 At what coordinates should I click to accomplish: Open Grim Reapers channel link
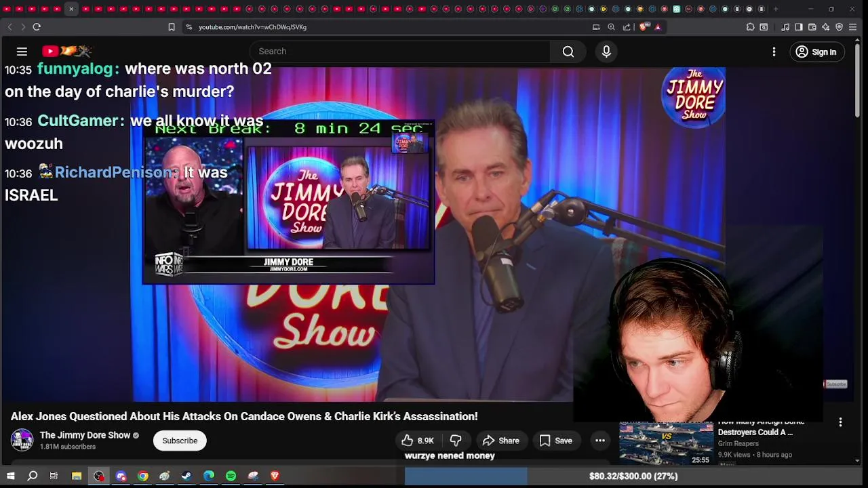(x=738, y=444)
